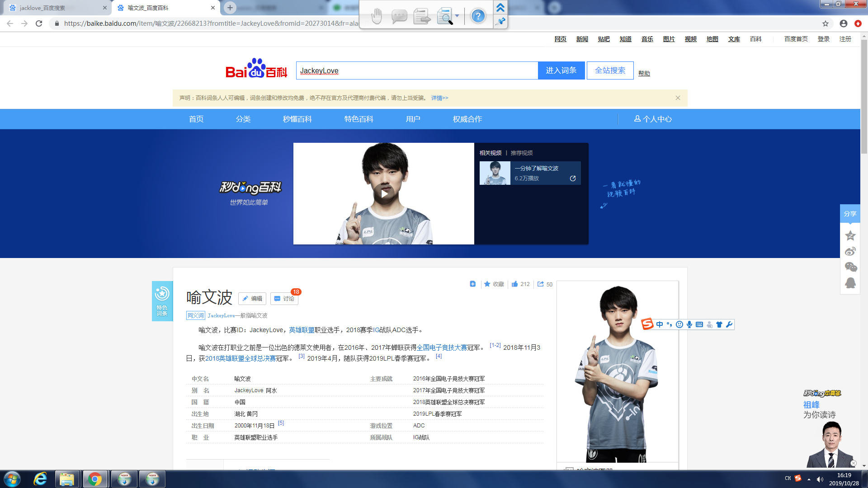Collapse floating toolbar with double chevron
Screen dimensions: 868x488
pos(500,7)
